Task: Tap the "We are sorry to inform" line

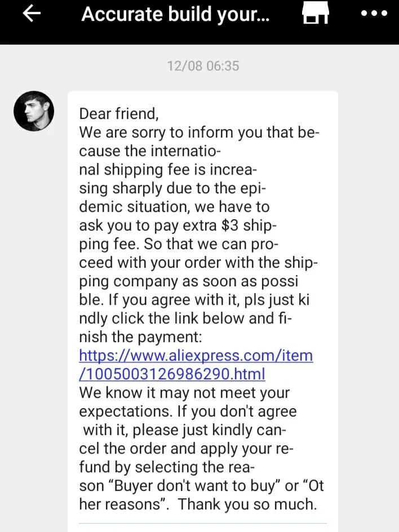Action: pos(199,133)
